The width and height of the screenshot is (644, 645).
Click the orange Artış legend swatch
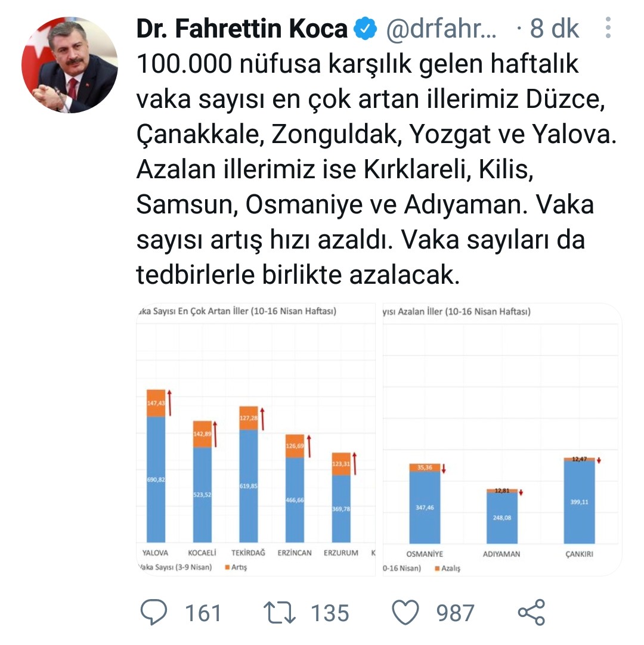point(227,567)
